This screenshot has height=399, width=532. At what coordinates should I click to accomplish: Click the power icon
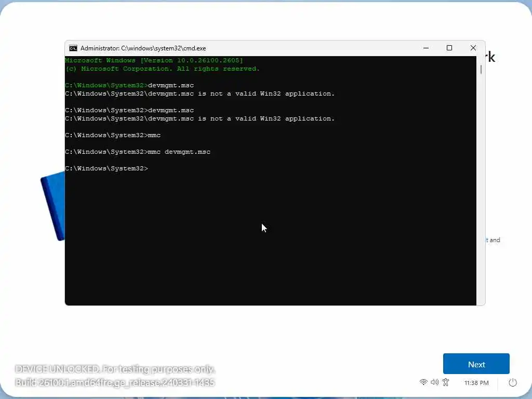pyautogui.click(x=513, y=383)
